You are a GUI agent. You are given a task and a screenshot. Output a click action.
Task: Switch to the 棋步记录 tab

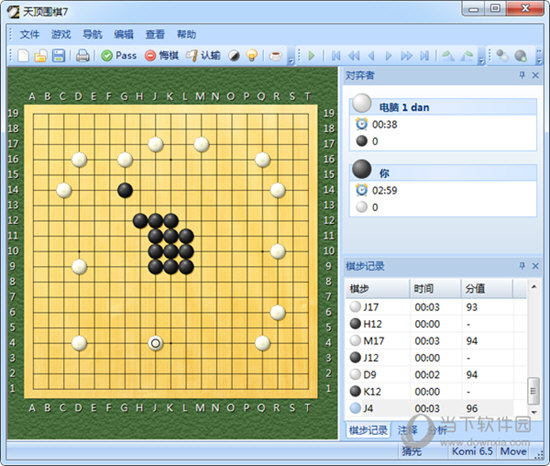click(x=368, y=430)
